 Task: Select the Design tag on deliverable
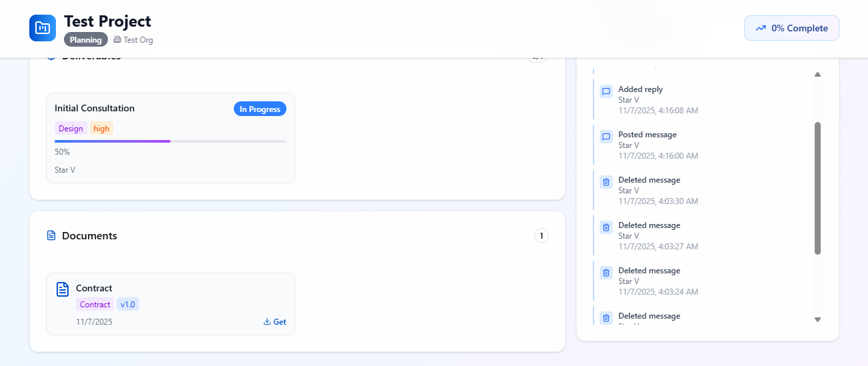pos(71,129)
